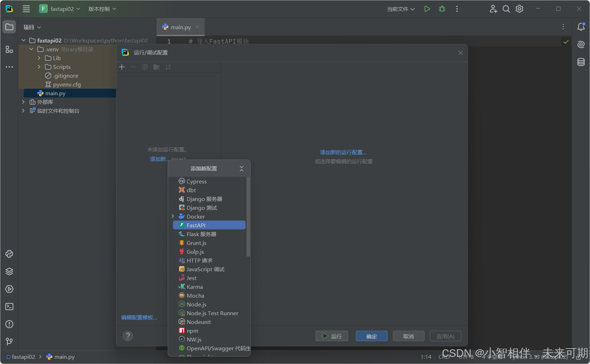
Task: Expand the Lib folder
Action: [x=39, y=58]
